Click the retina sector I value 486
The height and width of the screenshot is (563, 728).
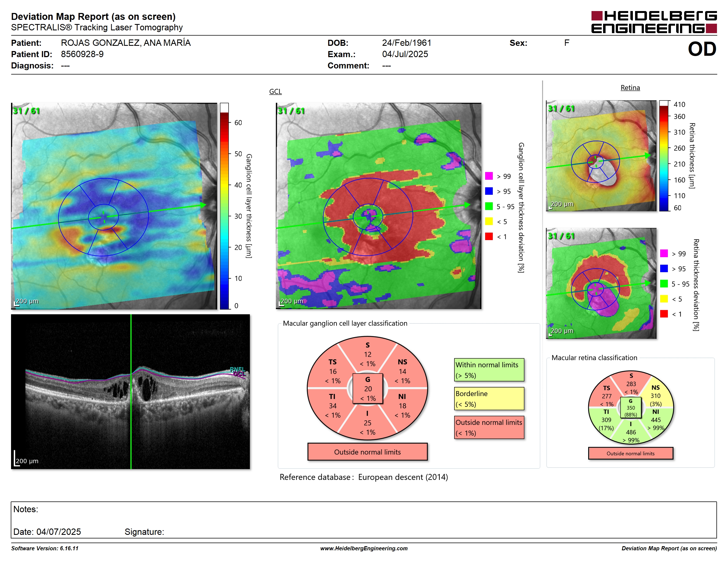pos(631,432)
